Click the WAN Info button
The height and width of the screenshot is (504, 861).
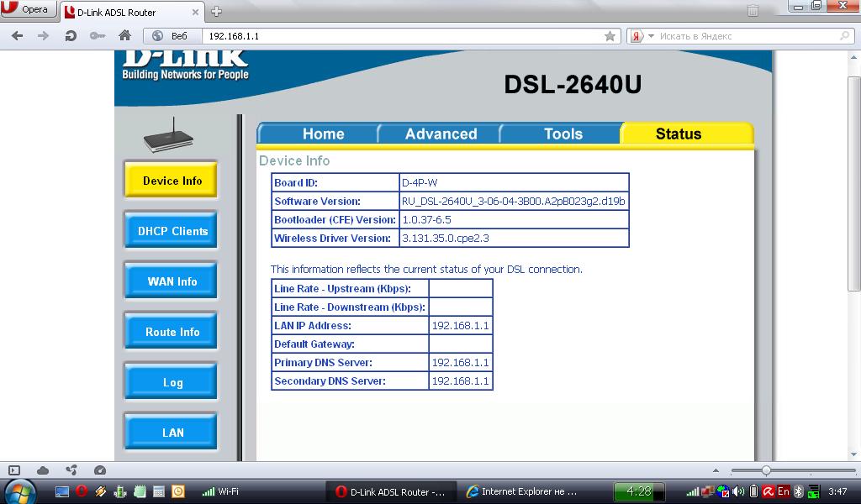click(x=172, y=281)
